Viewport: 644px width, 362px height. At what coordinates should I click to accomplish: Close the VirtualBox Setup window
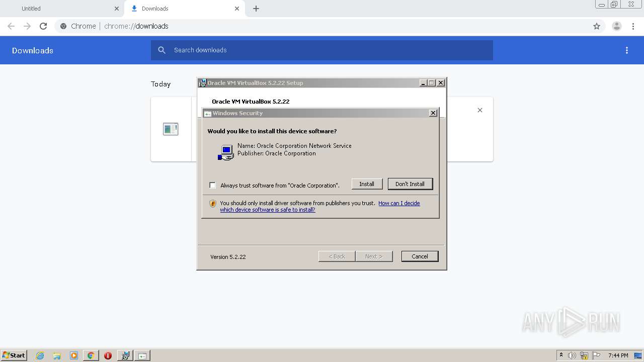tap(441, 83)
